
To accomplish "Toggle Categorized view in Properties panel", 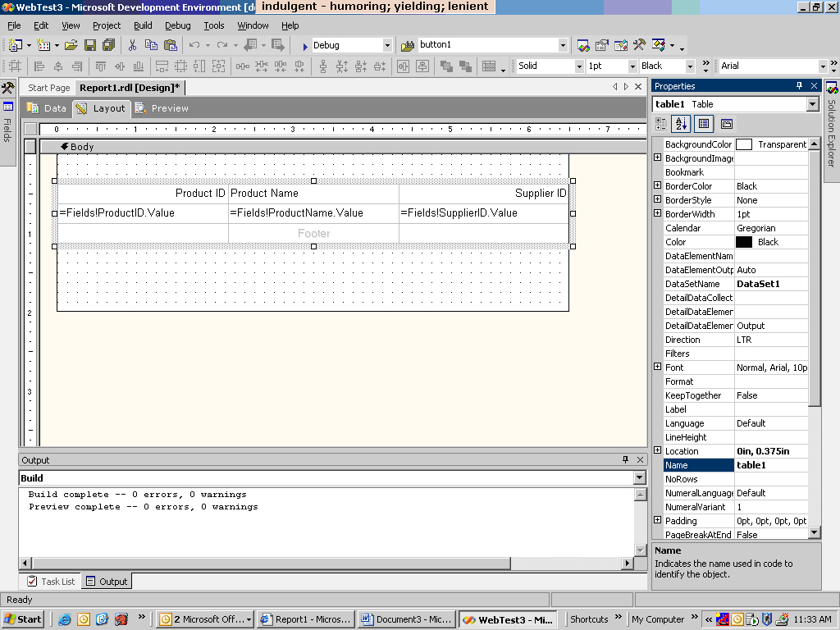I will (662, 125).
